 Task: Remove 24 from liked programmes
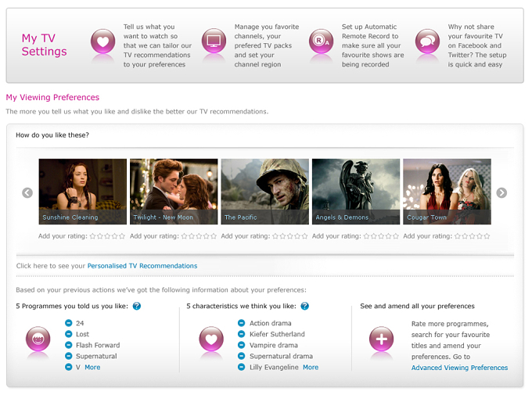[x=69, y=323]
